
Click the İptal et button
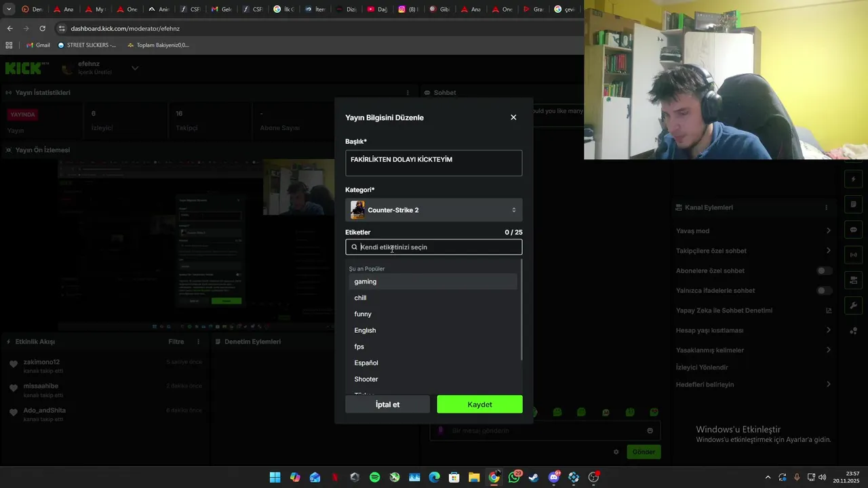click(x=387, y=405)
